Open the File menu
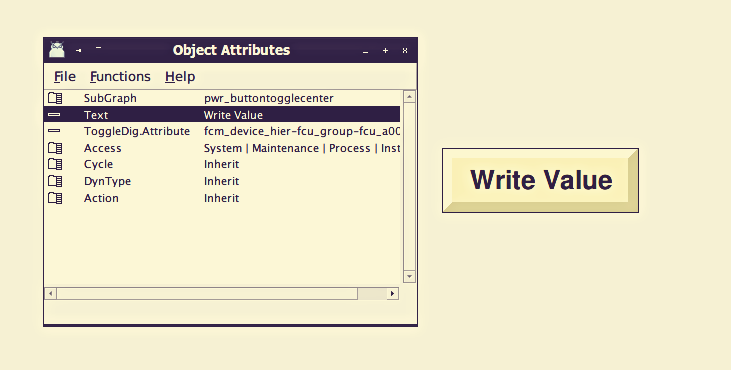The width and height of the screenshot is (731, 370). [65, 76]
